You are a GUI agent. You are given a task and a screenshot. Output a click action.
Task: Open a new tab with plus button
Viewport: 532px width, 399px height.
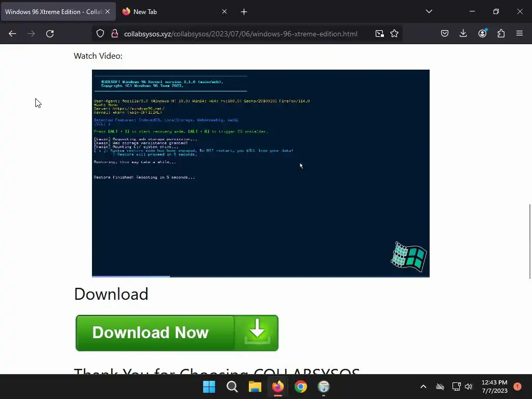point(244,12)
